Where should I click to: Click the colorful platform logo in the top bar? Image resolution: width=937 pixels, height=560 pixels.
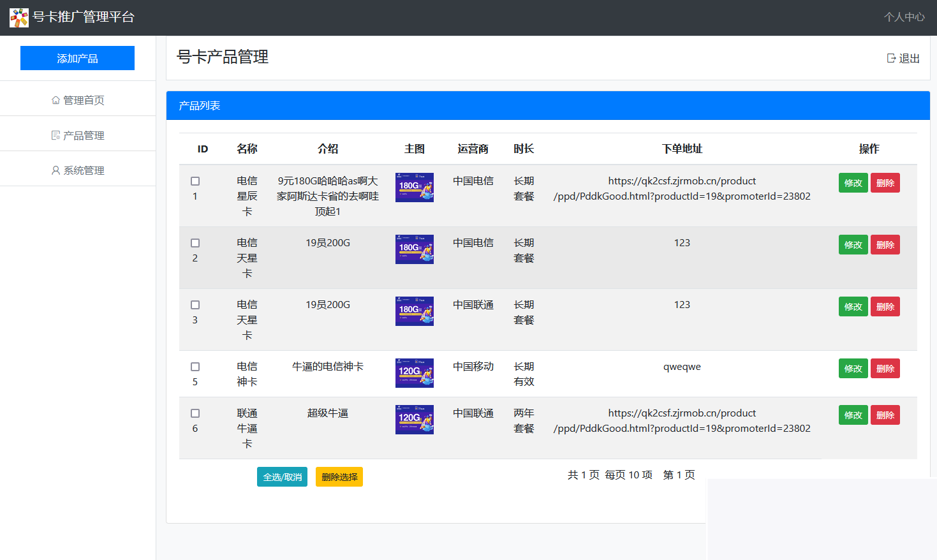18,17
